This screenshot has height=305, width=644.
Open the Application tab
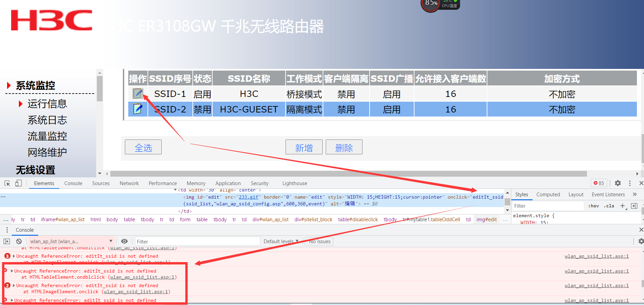coord(228,183)
